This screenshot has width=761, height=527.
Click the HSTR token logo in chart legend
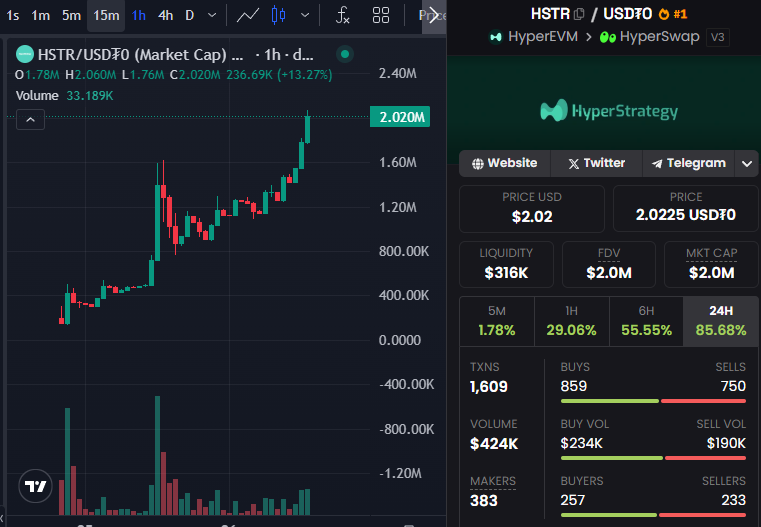pos(25,54)
